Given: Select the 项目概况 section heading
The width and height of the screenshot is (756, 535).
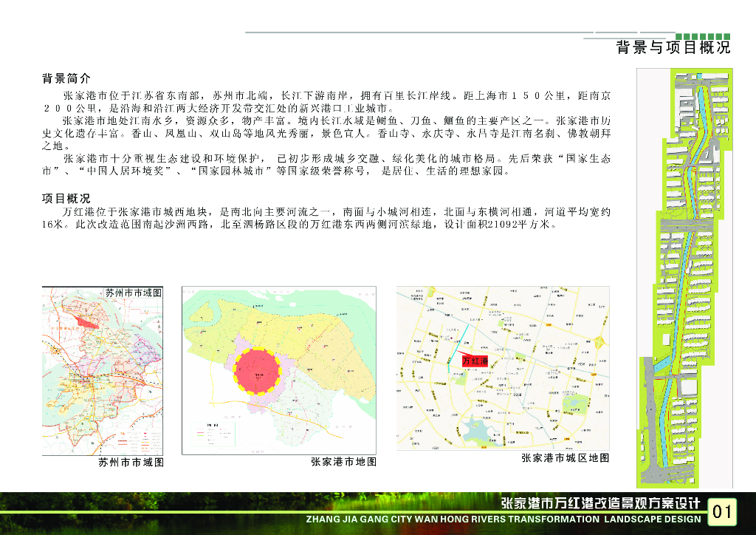Looking at the screenshot, I should coord(66,199).
